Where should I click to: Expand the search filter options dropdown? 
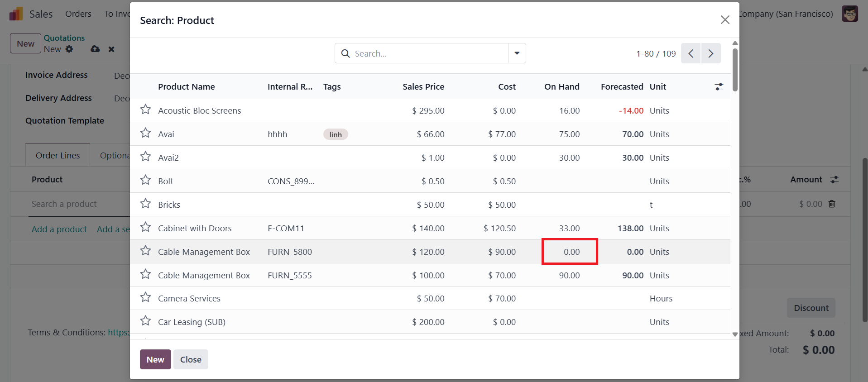pos(517,53)
